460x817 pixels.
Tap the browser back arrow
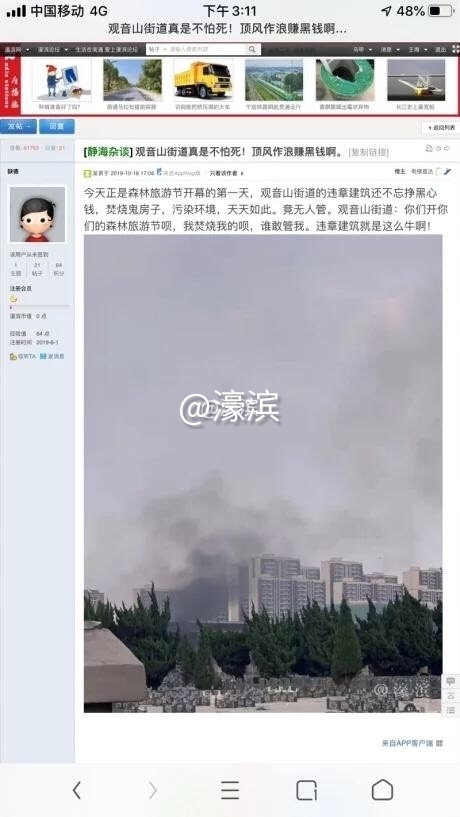pos(77,790)
